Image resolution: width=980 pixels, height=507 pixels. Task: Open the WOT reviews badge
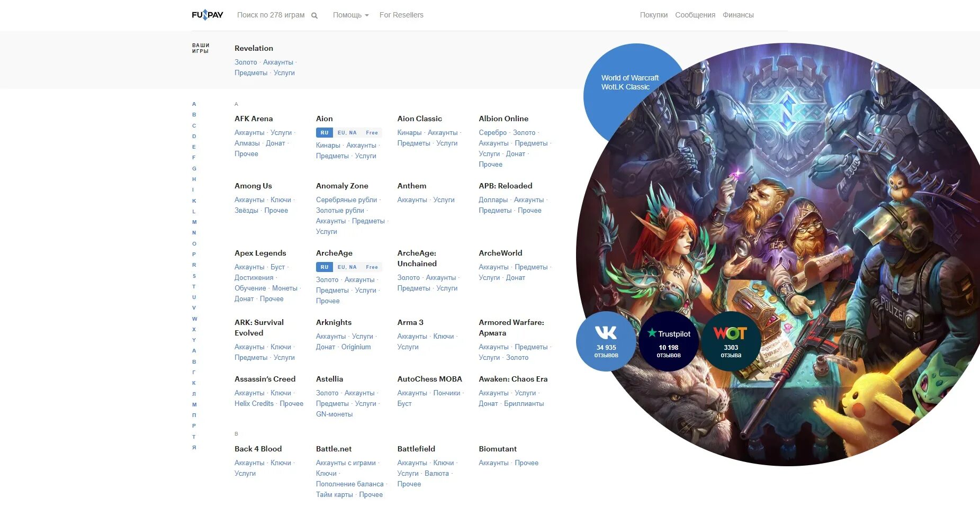coord(731,341)
